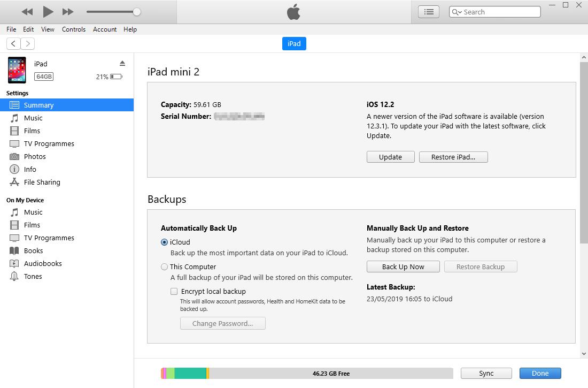
Task: Click the light green storage bar segment
Action: [x=170, y=374]
